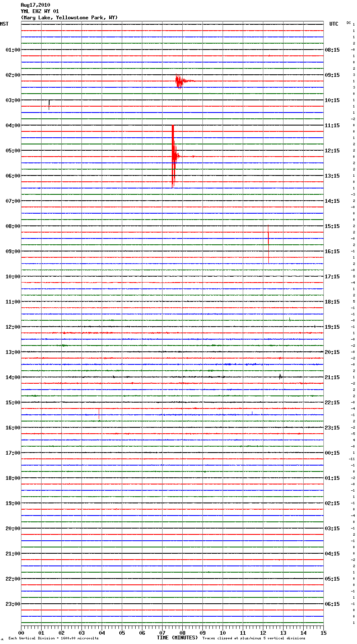The height and width of the screenshot is (644, 357).
Task: Select the 02:00 MST time label
Action: coord(13,75)
